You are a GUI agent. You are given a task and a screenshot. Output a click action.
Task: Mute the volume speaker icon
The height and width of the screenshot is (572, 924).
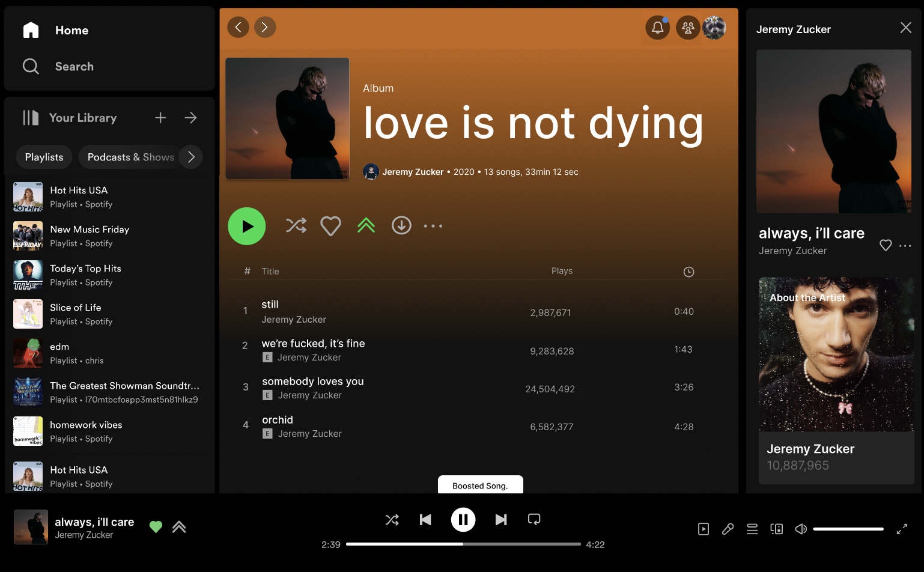(x=801, y=529)
